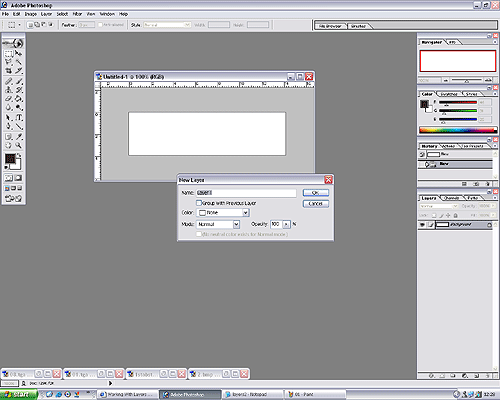This screenshot has width=500, height=400.
Task: Select the Crop tool
Action: coord(9,71)
